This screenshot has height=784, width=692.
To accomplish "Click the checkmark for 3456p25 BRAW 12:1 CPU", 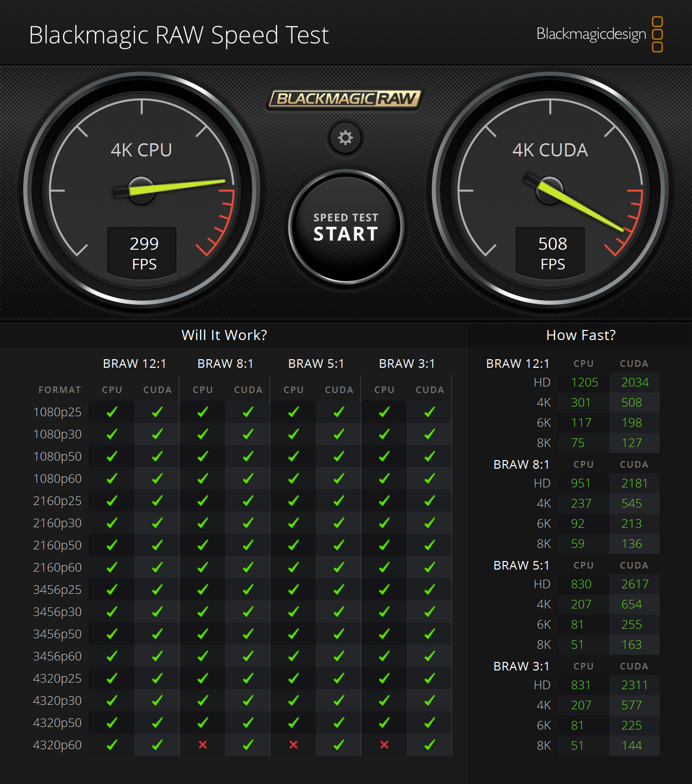I will pyautogui.click(x=112, y=589).
